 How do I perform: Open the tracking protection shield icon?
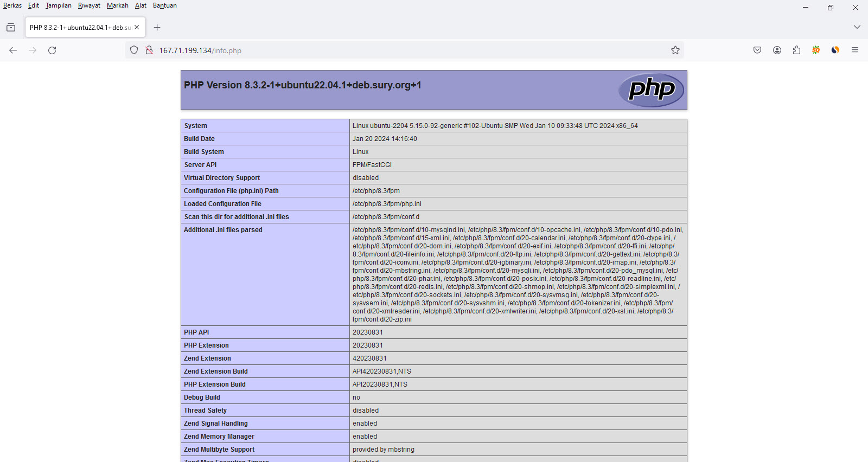[134, 50]
